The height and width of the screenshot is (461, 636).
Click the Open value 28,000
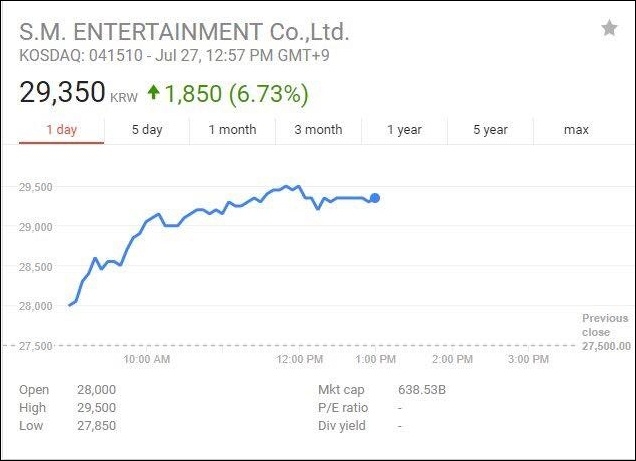96,390
